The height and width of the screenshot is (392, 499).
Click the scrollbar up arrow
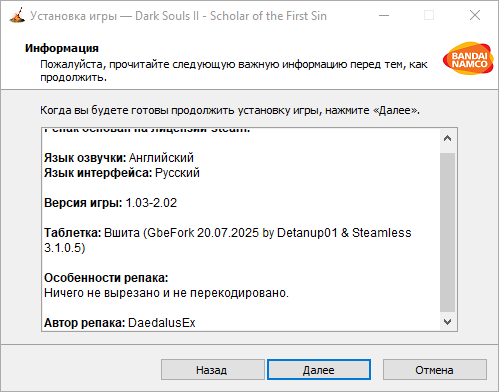coord(448,138)
